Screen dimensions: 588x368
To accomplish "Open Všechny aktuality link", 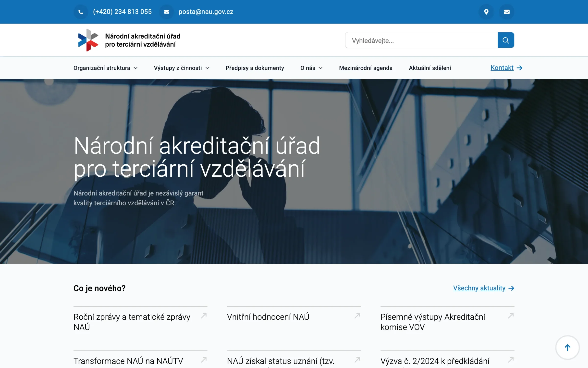I will 479,288.
